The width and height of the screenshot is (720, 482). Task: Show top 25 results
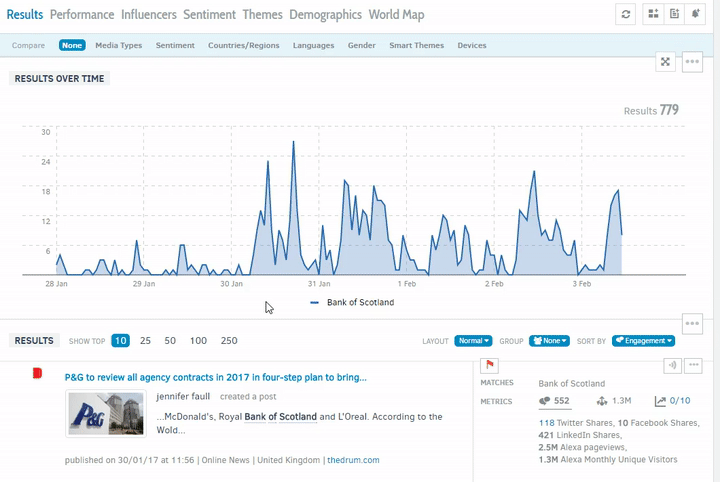pos(145,341)
